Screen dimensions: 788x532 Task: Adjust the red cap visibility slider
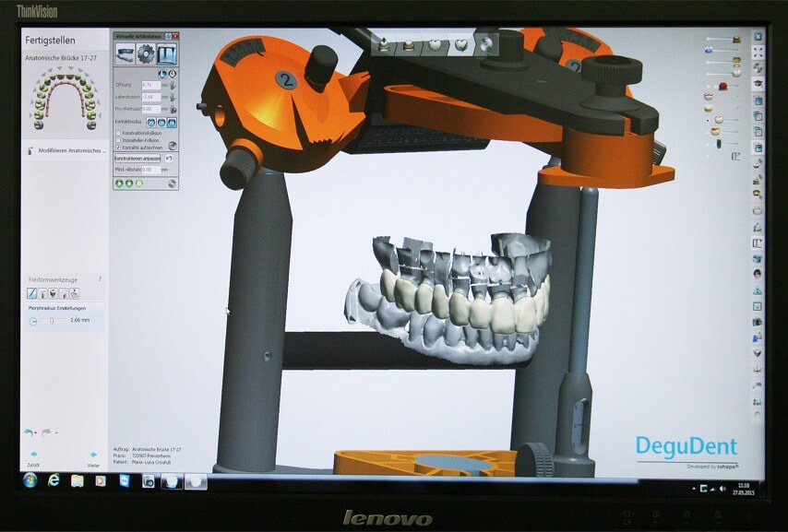pyautogui.click(x=723, y=87)
